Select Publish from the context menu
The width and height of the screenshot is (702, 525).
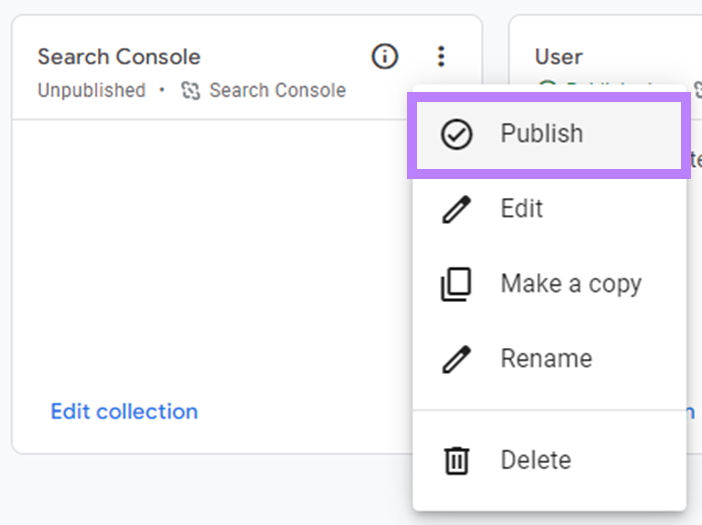[x=549, y=134]
